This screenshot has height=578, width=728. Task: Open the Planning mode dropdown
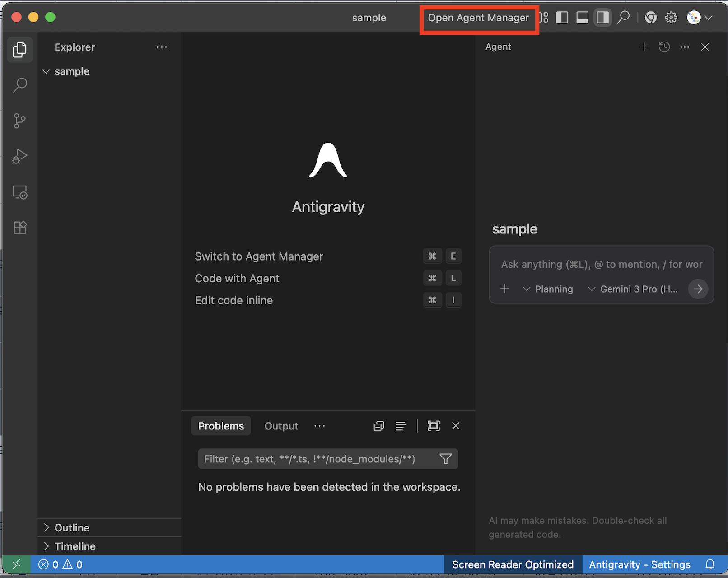click(x=548, y=289)
